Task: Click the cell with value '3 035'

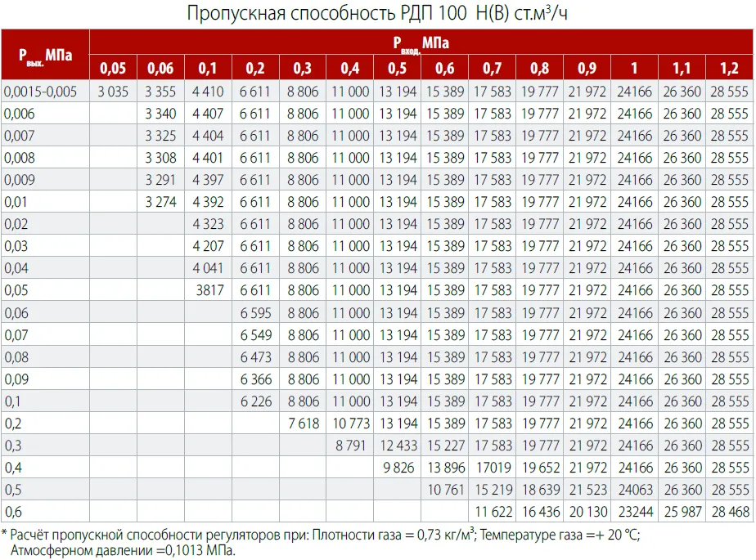Action: point(113,92)
